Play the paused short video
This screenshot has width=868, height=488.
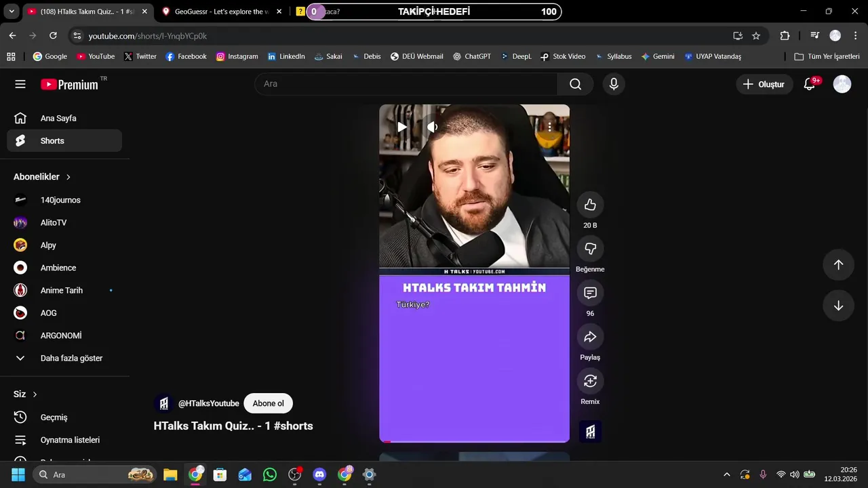401,127
